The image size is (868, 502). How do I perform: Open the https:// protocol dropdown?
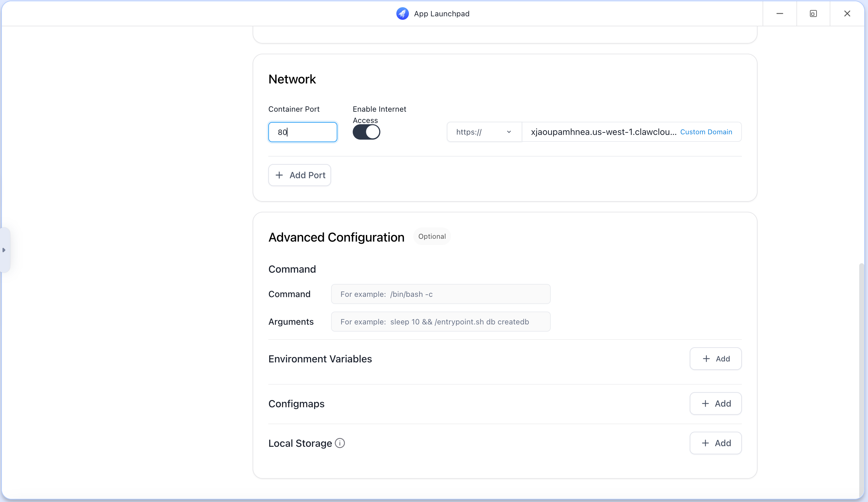pyautogui.click(x=484, y=132)
